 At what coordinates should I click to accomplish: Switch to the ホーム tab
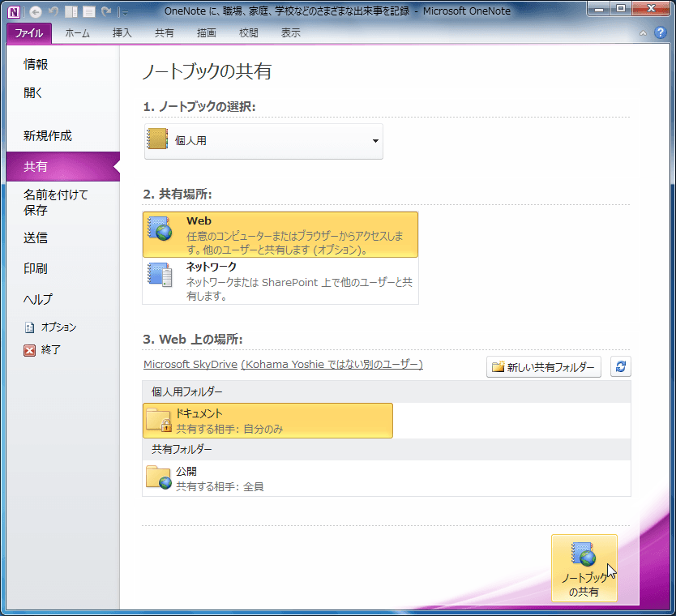tap(77, 33)
